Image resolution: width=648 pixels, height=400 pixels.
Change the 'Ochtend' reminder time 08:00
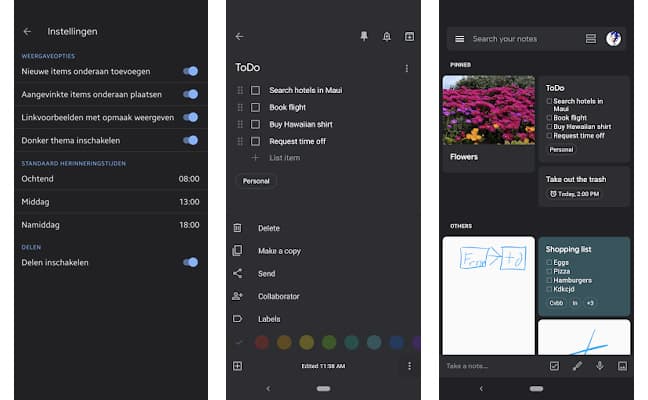[188, 179]
